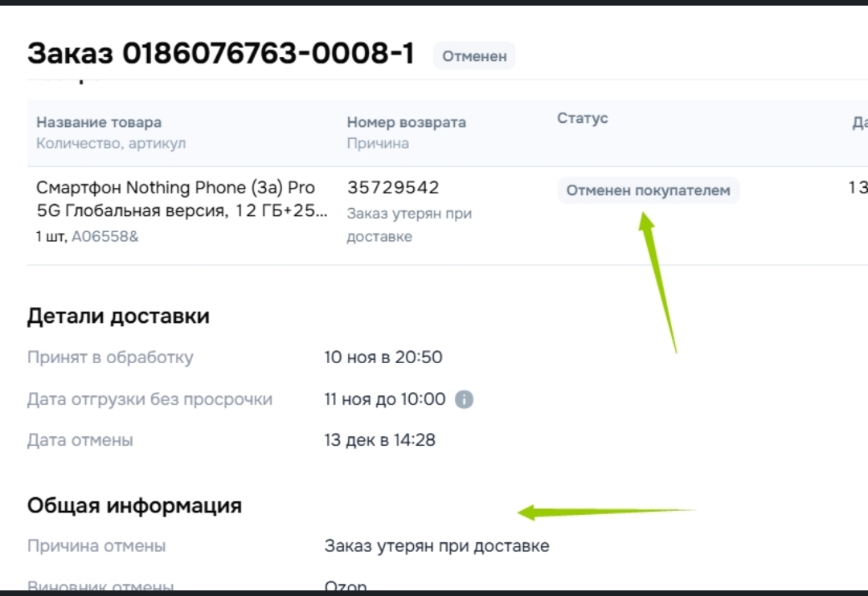This screenshot has height=596, width=868.
Task: Click the "11 ноя до 10:00" shipment deadline
Action: click(384, 399)
